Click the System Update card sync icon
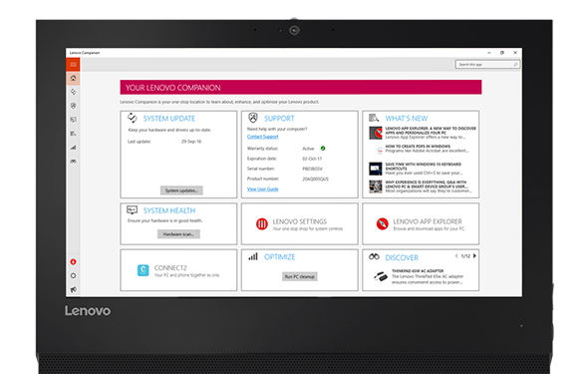The image size is (588, 374). (132, 118)
